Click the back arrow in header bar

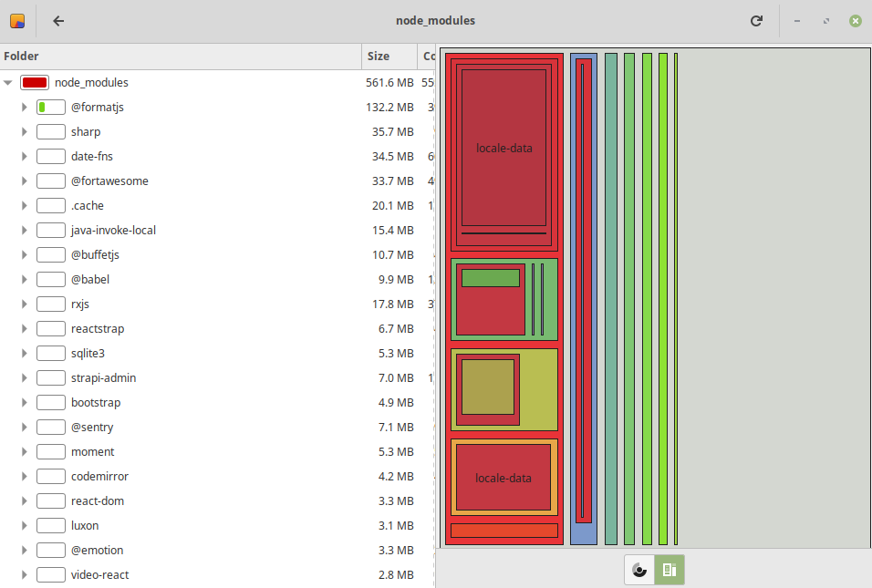click(58, 21)
